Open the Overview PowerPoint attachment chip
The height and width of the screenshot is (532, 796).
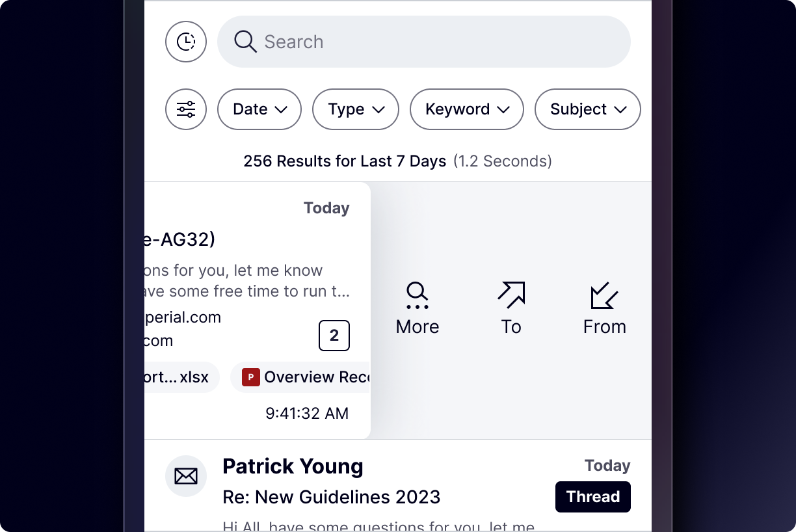[306, 377]
